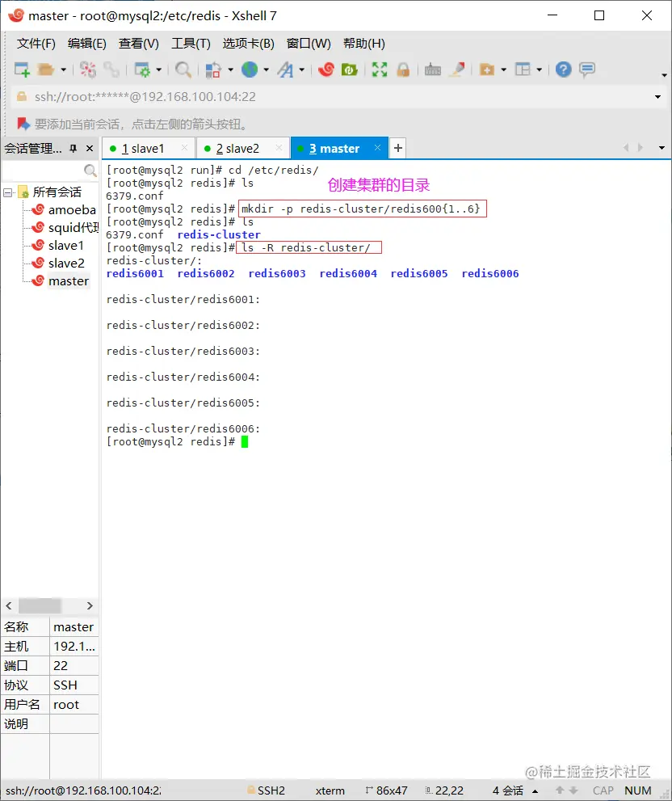Click the keyboard mapping toolbar icon
Screen dimensions: 672x801
point(433,70)
